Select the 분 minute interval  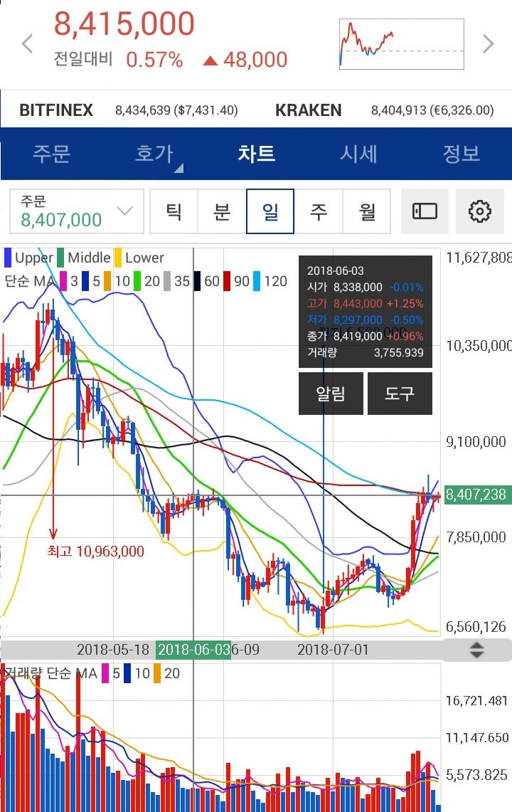(x=222, y=211)
